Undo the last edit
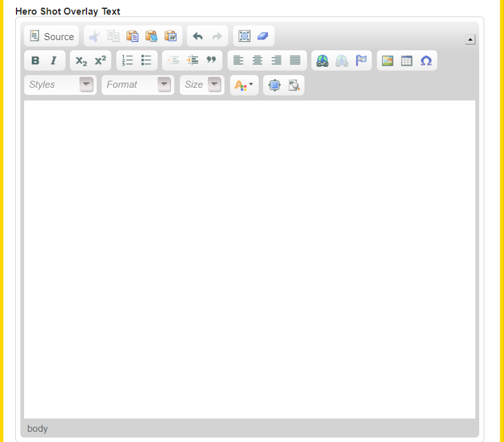 198,36
